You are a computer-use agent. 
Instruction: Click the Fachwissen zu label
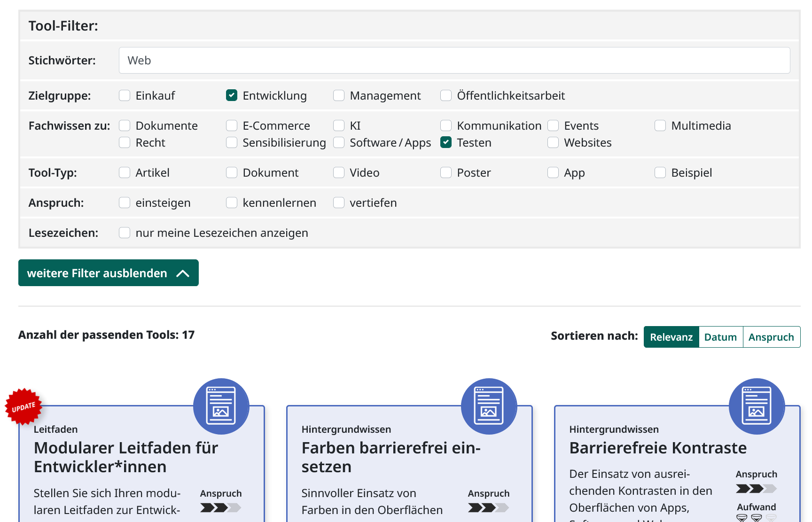coord(70,125)
